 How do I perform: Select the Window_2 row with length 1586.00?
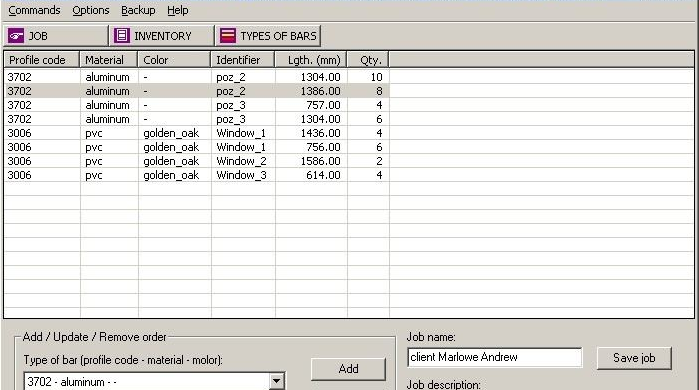point(196,161)
